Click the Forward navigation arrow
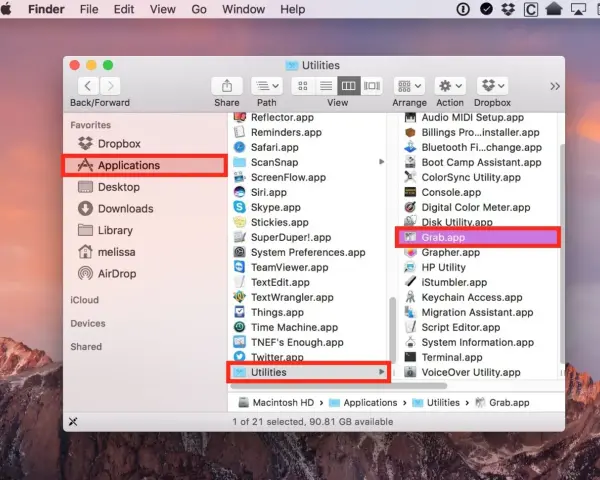600x480 pixels. [x=110, y=86]
